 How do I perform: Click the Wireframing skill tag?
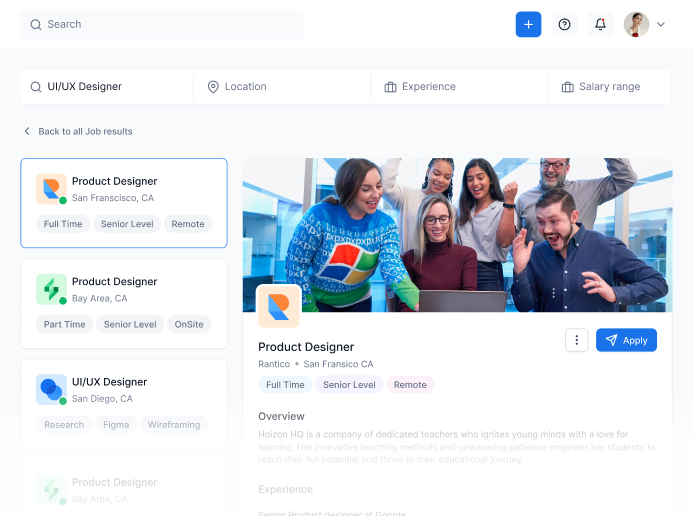(x=174, y=425)
